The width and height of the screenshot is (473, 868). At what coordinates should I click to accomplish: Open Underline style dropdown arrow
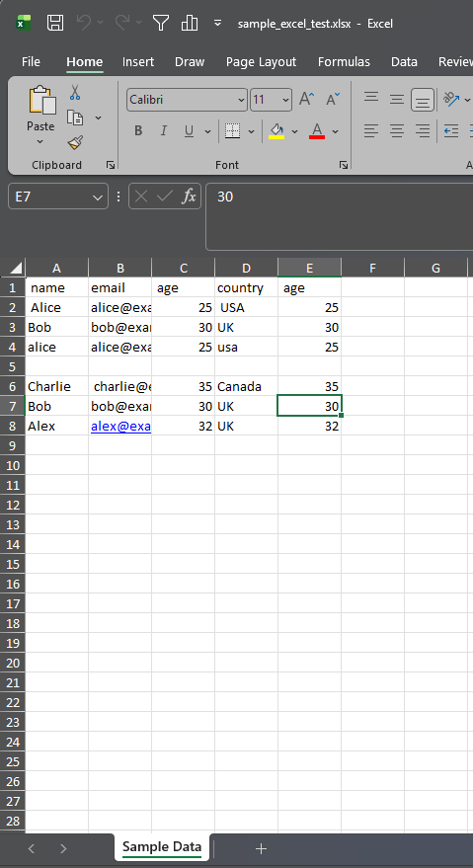[207, 131]
